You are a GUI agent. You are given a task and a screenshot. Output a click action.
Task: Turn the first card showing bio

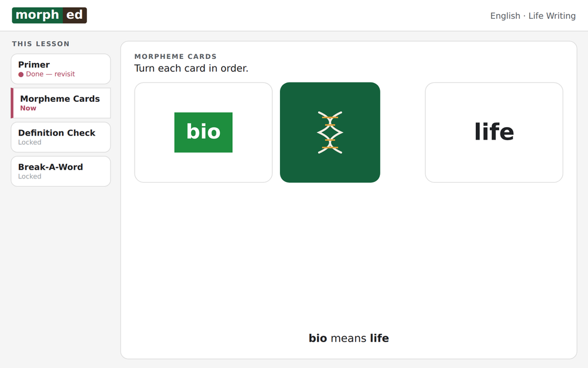tap(203, 132)
